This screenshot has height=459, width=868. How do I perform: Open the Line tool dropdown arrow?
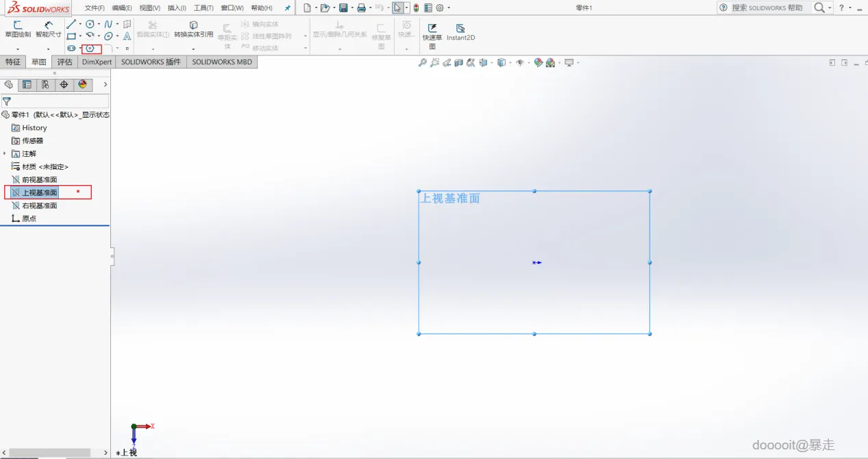[x=80, y=24]
